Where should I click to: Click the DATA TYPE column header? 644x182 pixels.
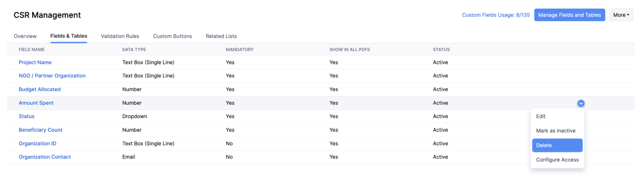134,50
